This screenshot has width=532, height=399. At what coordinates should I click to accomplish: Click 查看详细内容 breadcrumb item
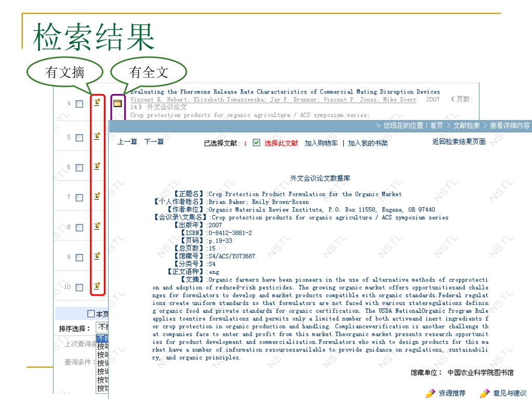(510, 126)
